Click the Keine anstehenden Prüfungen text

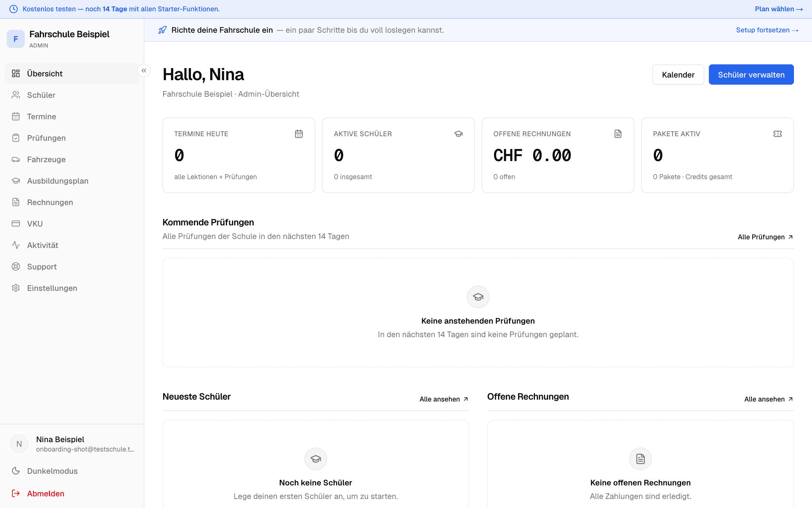tap(478, 321)
